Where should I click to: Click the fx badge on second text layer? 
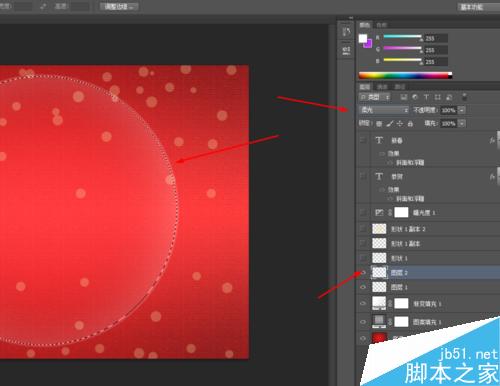click(x=492, y=176)
